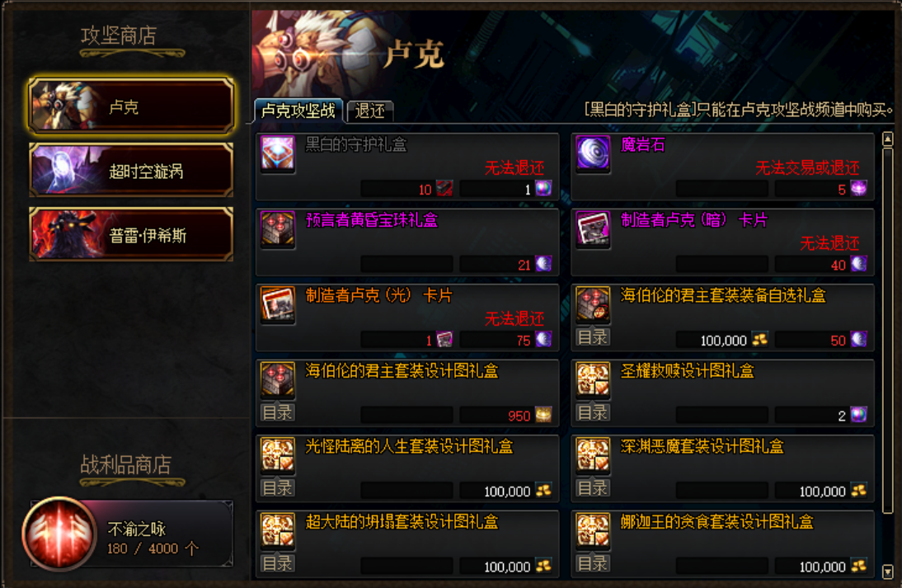Select the 卢克 shop button
This screenshot has height=588, width=902.
(131, 106)
